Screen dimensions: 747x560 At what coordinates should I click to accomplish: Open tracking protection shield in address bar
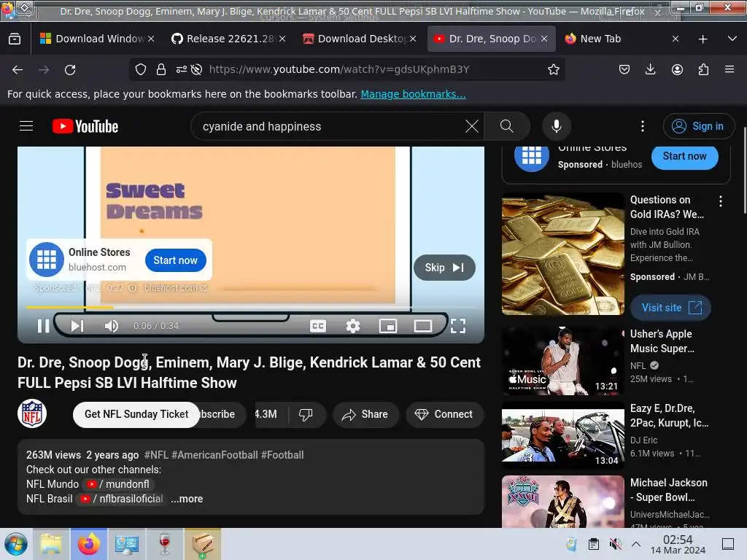click(x=141, y=69)
